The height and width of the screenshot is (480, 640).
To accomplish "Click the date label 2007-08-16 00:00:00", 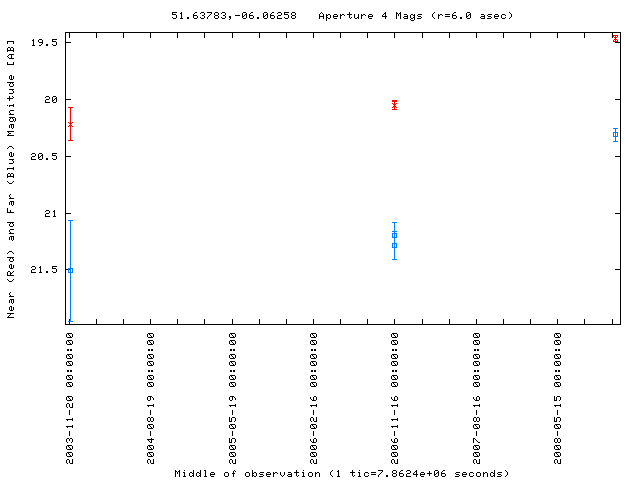I will pos(476,398).
